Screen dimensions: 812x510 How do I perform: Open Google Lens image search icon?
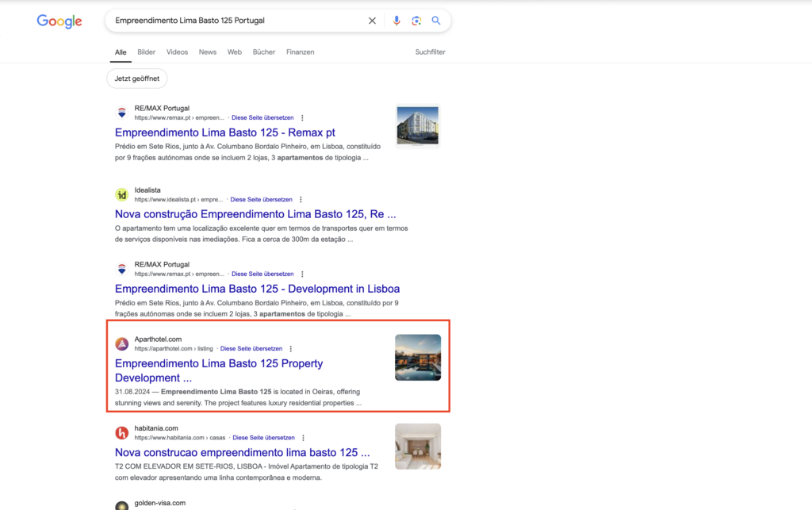416,21
